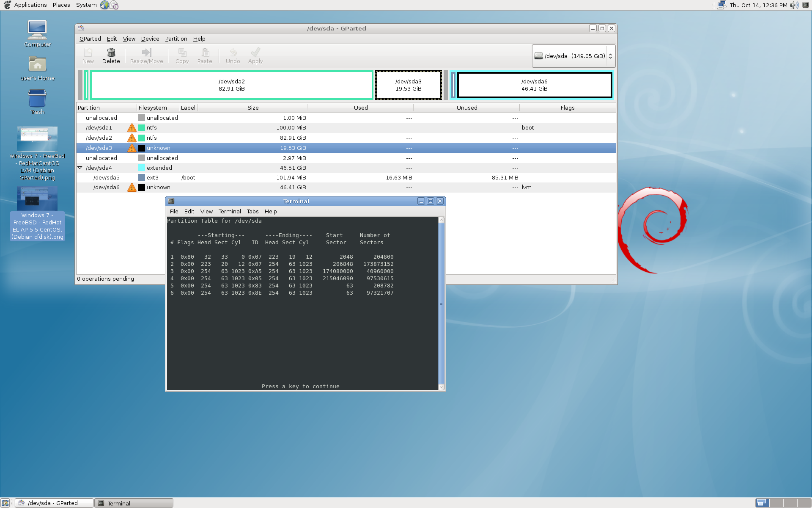Select the /dev/sda1 partition row

pyautogui.click(x=346, y=128)
